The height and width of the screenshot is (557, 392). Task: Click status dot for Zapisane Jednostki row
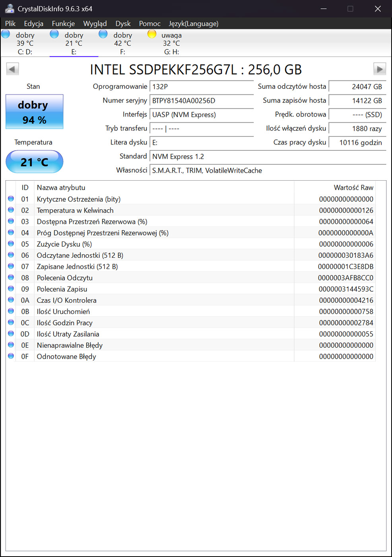pos(11,266)
